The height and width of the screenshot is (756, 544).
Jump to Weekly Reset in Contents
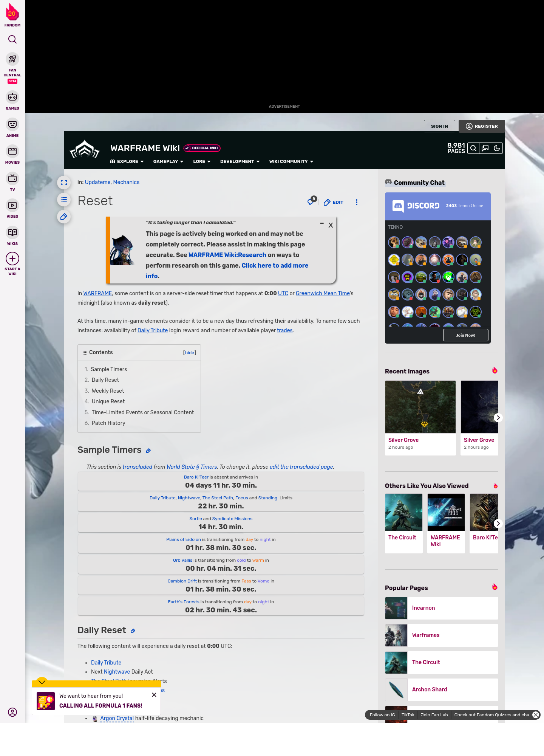[x=108, y=391]
